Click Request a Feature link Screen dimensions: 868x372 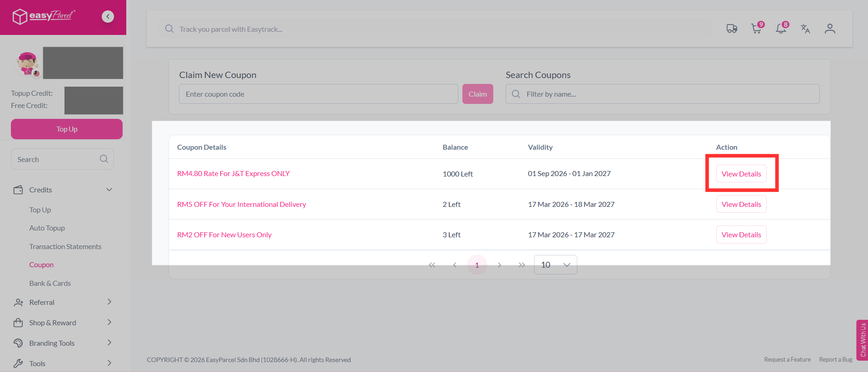(787, 359)
